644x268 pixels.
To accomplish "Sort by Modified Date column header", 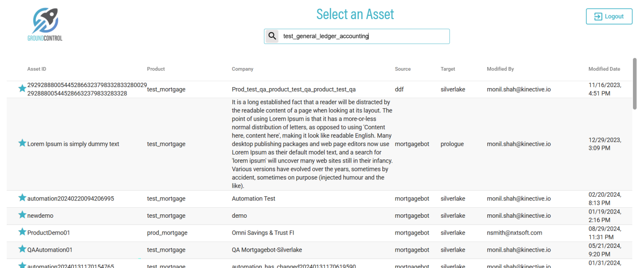I will tap(604, 69).
